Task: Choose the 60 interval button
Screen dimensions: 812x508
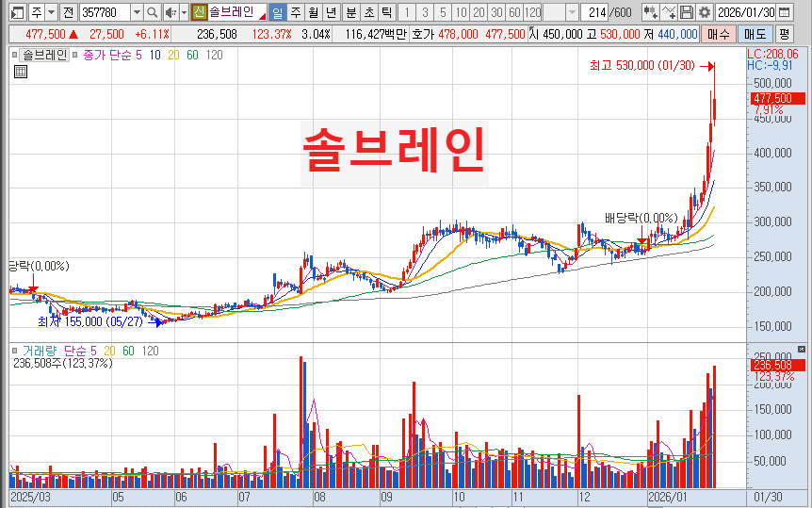Action: 514,12
